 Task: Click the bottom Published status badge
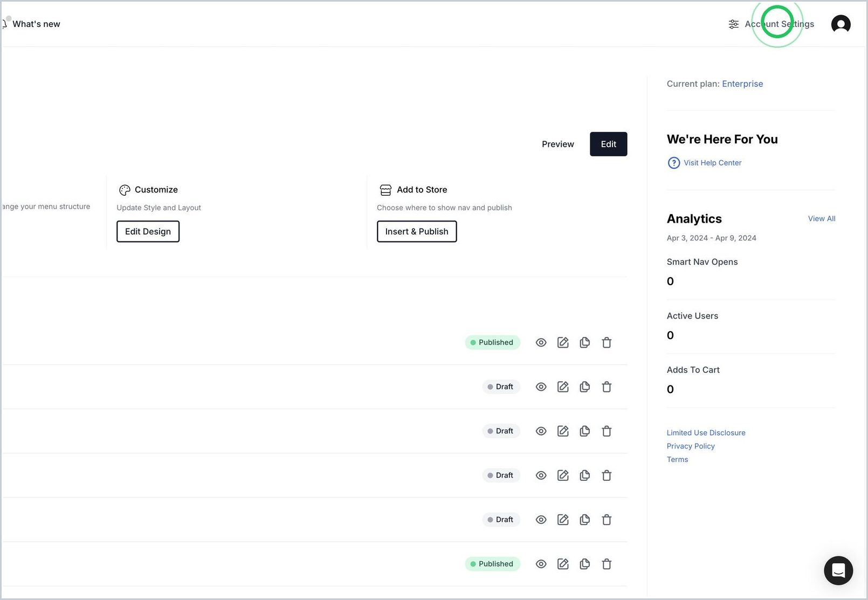492,564
